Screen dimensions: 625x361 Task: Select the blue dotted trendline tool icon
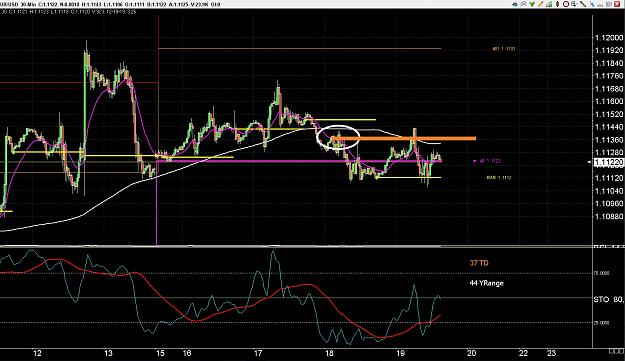(x=592, y=4)
